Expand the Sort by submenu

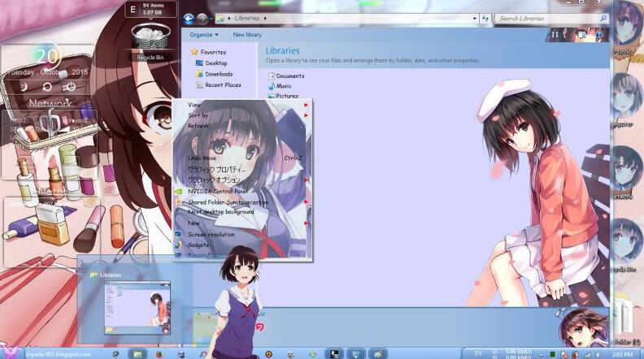tap(198, 115)
